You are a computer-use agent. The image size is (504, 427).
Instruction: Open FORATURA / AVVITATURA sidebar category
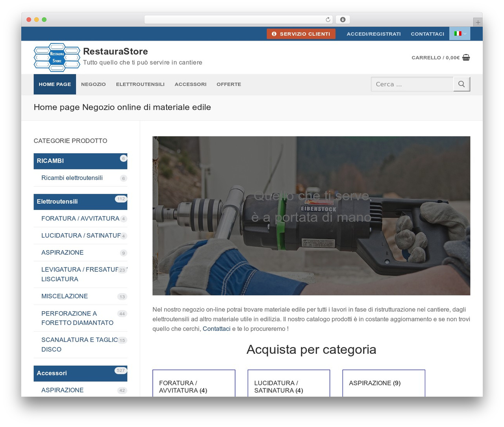coord(80,219)
